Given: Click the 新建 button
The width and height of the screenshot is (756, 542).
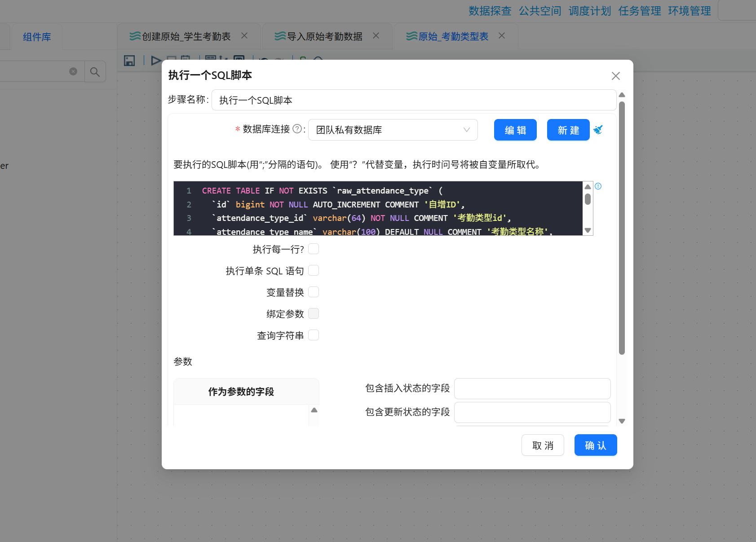Looking at the screenshot, I should tap(568, 130).
